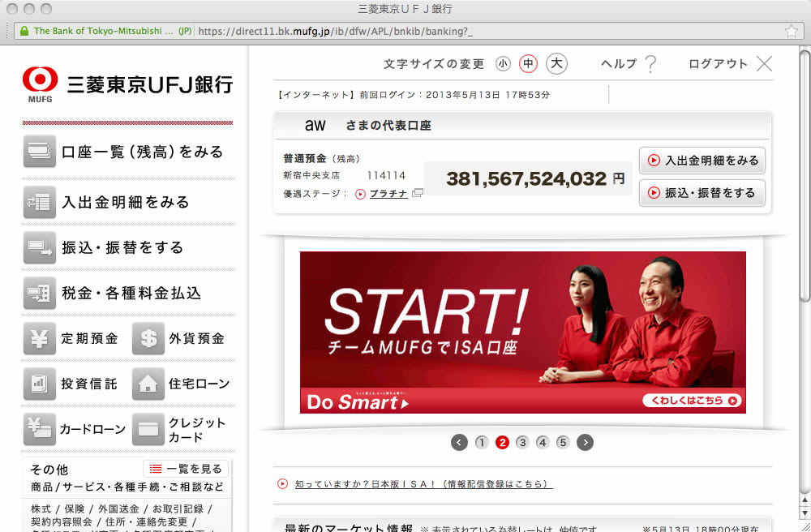Go to the previous banner slide arrow

click(460, 443)
